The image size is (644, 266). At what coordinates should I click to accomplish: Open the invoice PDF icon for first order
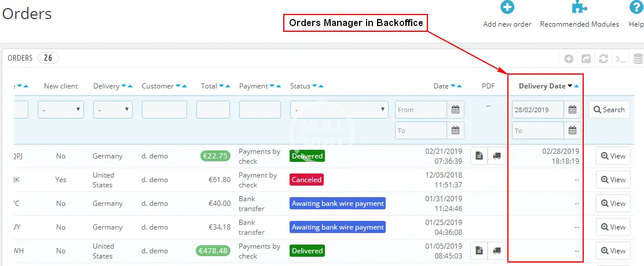pyautogui.click(x=479, y=156)
